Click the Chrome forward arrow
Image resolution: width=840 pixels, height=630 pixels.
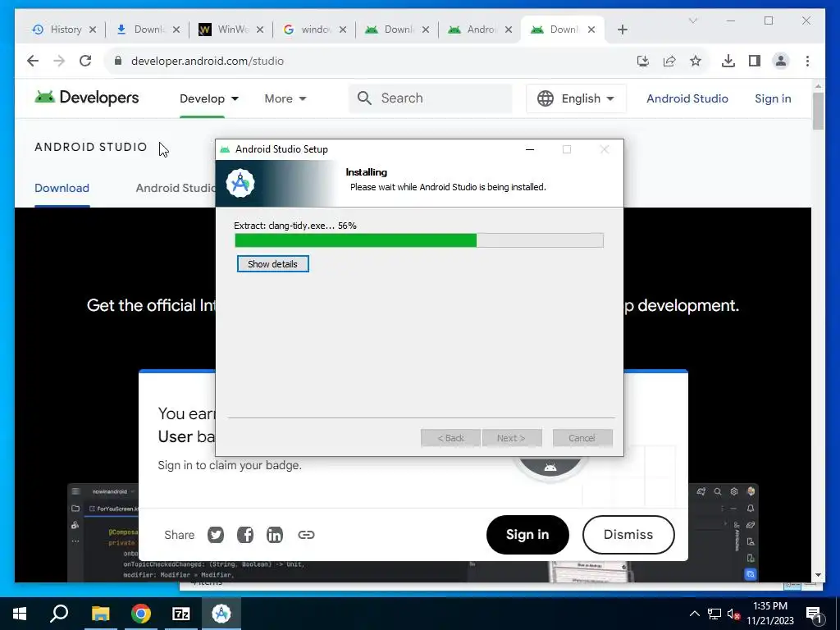tap(59, 61)
